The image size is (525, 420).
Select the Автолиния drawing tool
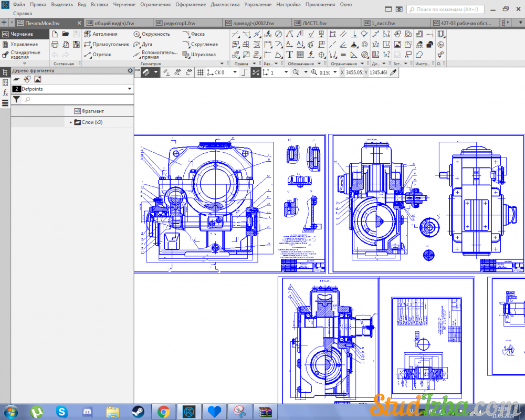[x=101, y=34]
